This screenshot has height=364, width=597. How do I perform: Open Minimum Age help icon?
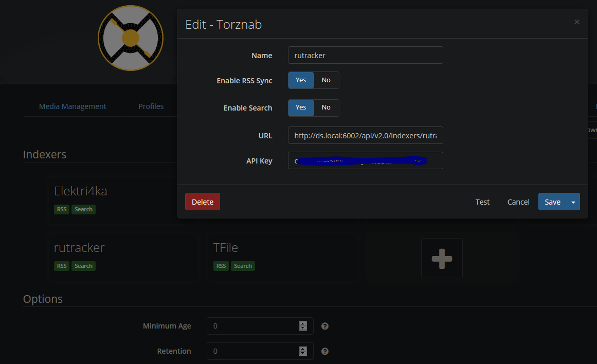coord(325,326)
